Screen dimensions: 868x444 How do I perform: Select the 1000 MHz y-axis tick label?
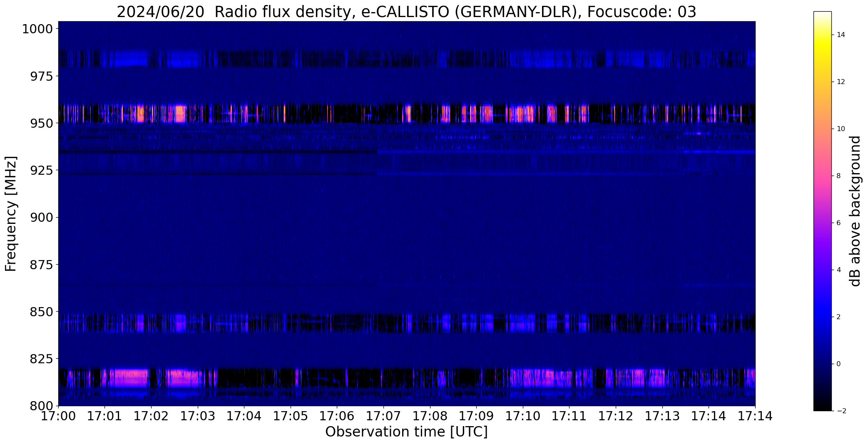click(x=37, y=29)
